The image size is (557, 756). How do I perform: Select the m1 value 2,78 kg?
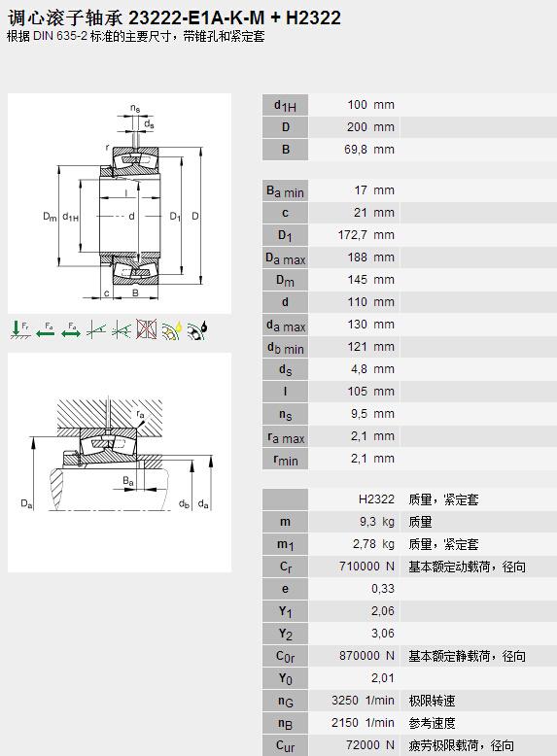tap(373, 544)
